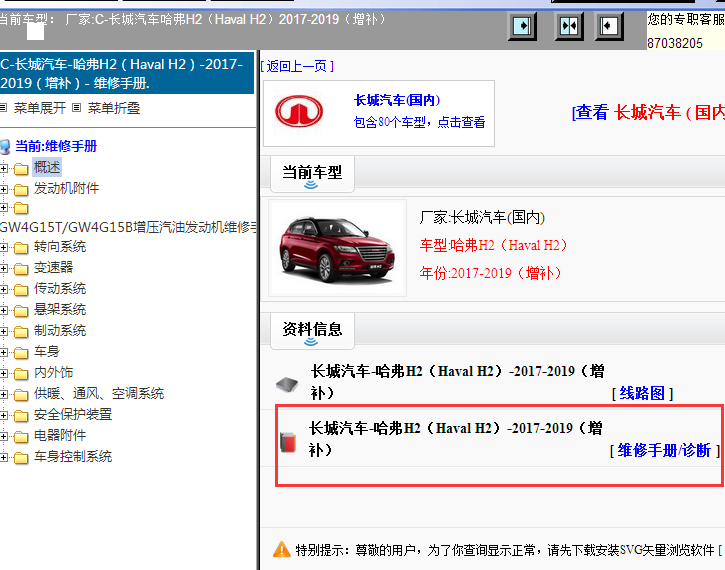Expand the 发动机附件 tree node
This screenshot has height=570, width=725.
tap(3, 189)
